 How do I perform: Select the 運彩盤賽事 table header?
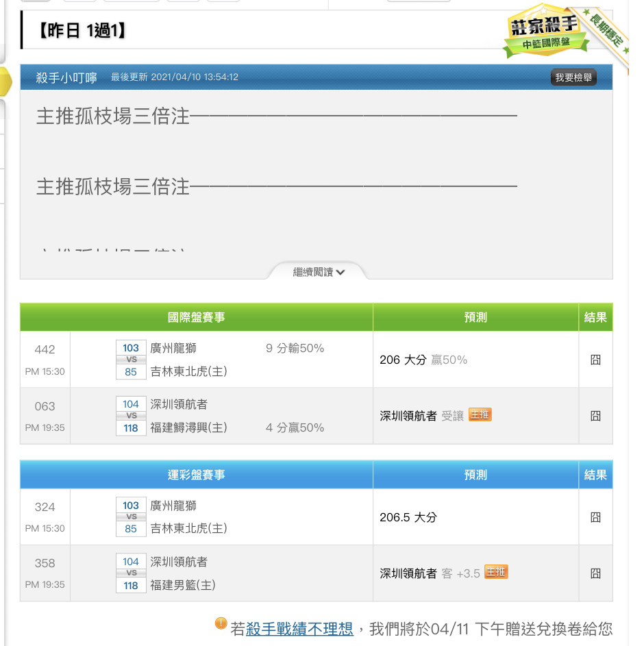click(x=196, y=475)
